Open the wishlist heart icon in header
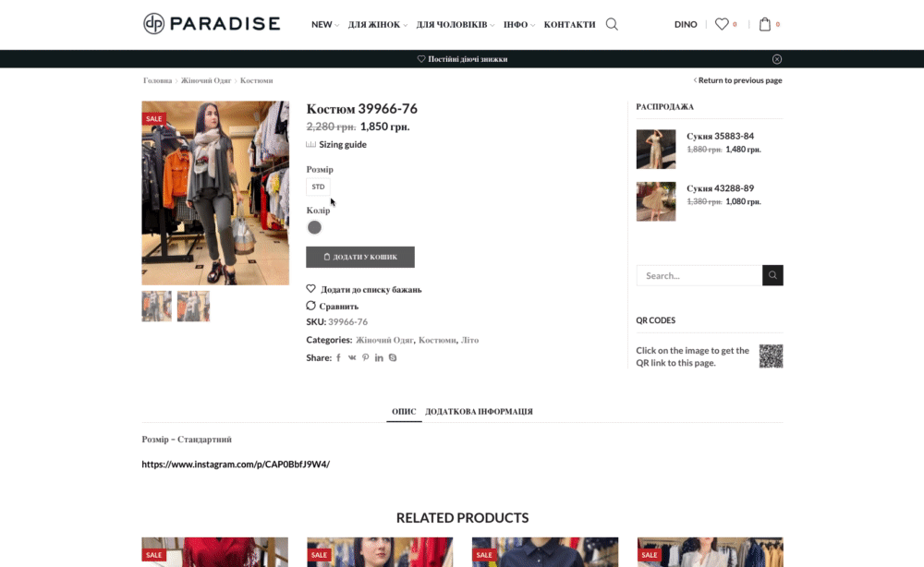Screen dimensions: 924x567 [722, 24]
